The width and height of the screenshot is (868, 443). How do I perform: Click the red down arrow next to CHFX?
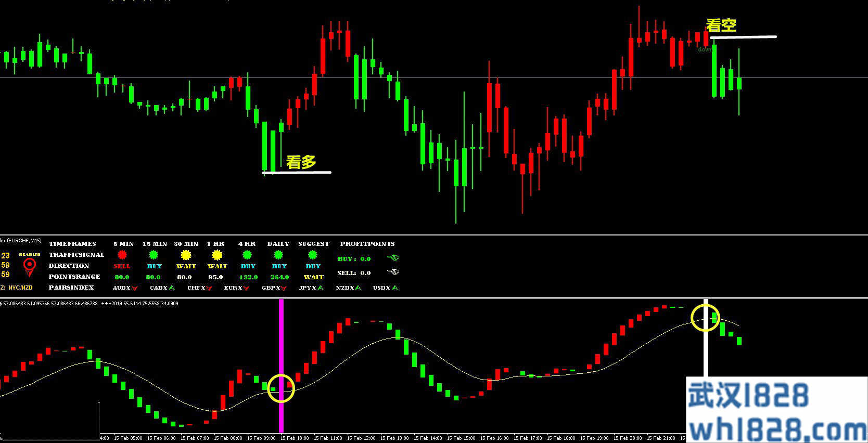[x=209, y=288]
